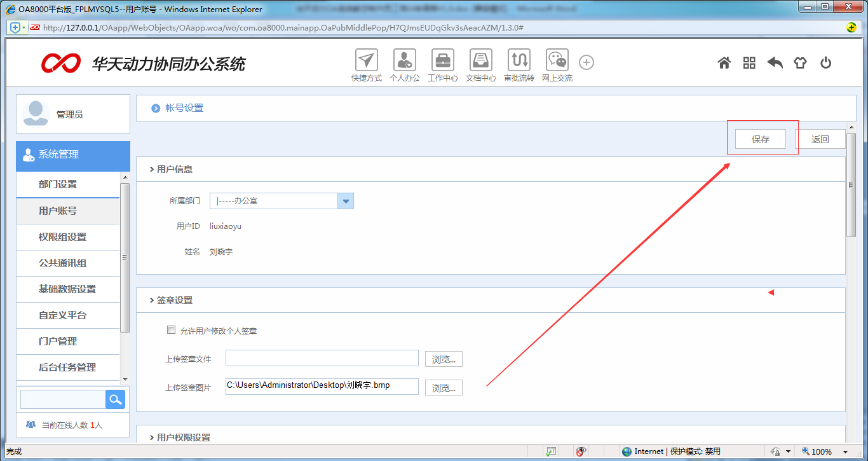
Task: Enable 允许用户修改个人签章 checkbox
Action: coord(171,329)
